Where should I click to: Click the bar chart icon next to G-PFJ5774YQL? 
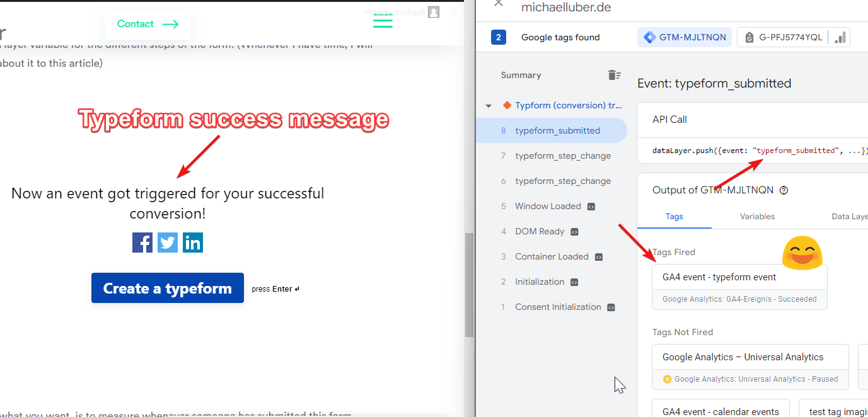(x=840, y=37)
